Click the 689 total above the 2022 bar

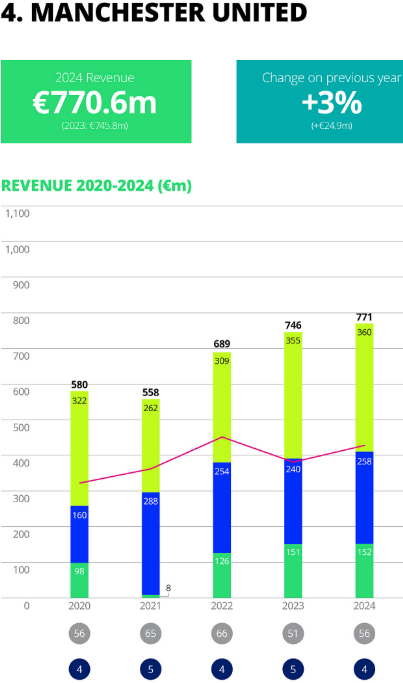point(222,344)
